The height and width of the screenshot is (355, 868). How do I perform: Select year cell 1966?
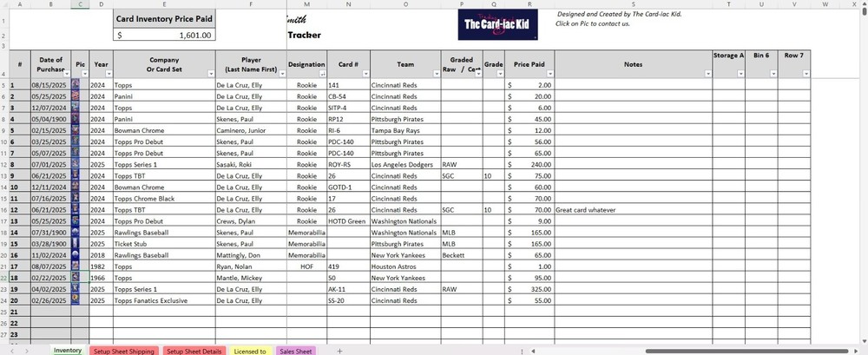(x=101, y=278)
